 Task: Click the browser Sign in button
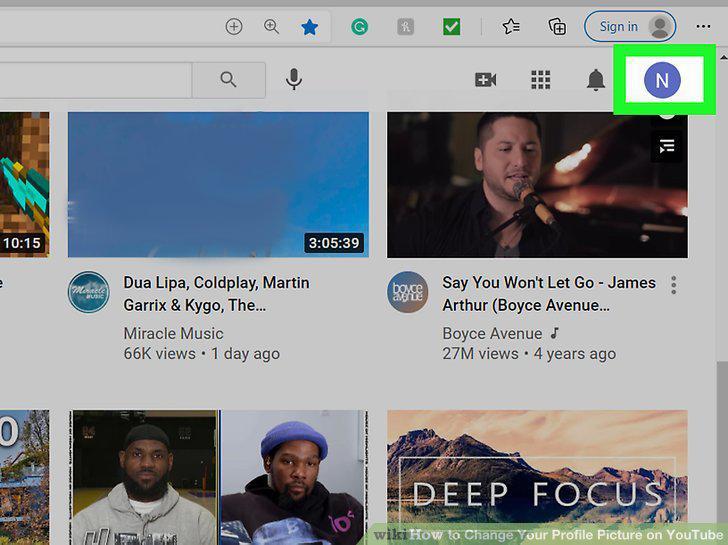click(630, 27)
